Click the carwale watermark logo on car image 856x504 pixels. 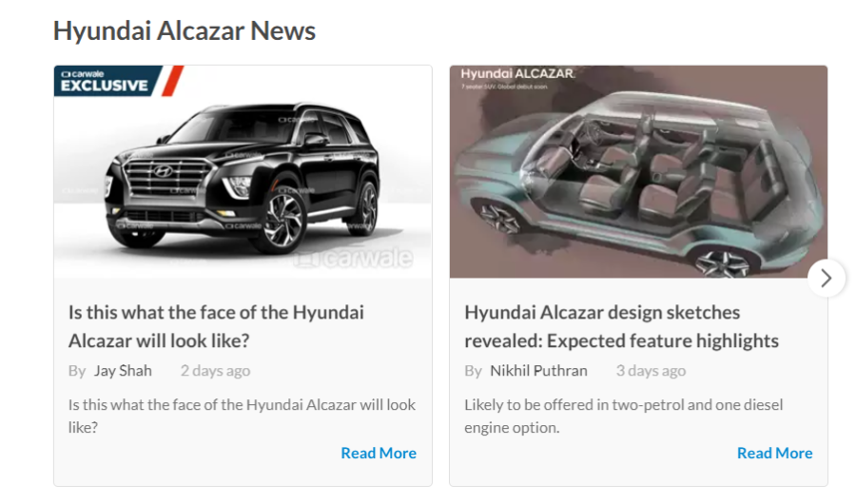354,258
